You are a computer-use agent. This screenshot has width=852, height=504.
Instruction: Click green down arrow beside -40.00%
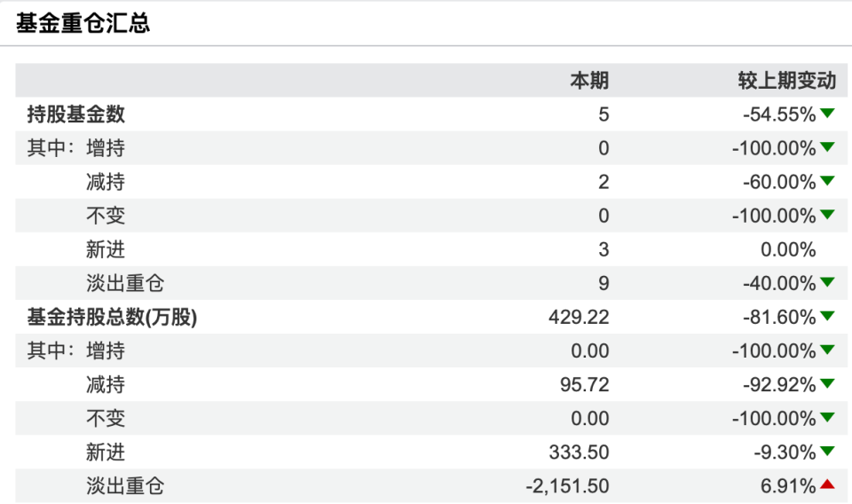click(827, 282)
